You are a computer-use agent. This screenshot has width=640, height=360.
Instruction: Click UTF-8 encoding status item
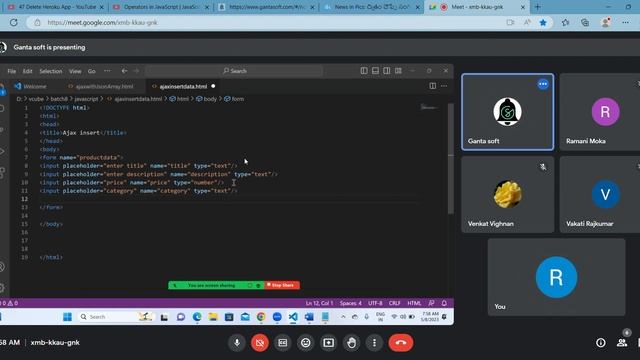pyautogui.click(x=375, y=303)
